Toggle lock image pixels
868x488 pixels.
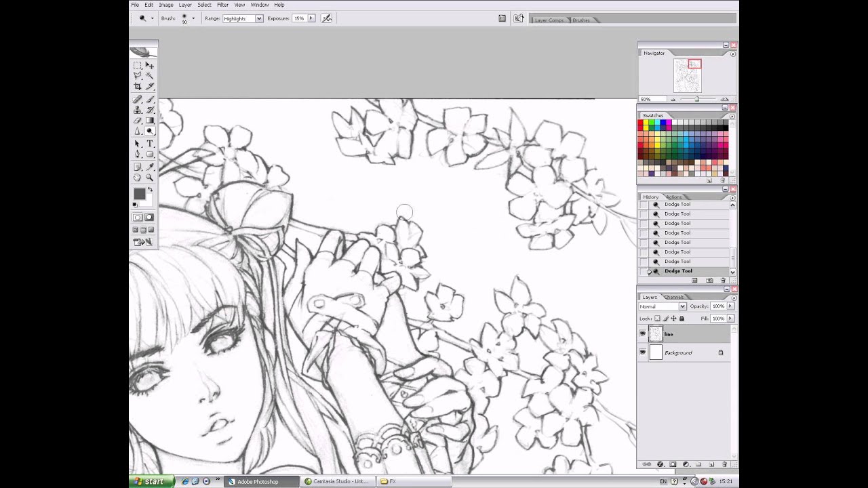665,319
